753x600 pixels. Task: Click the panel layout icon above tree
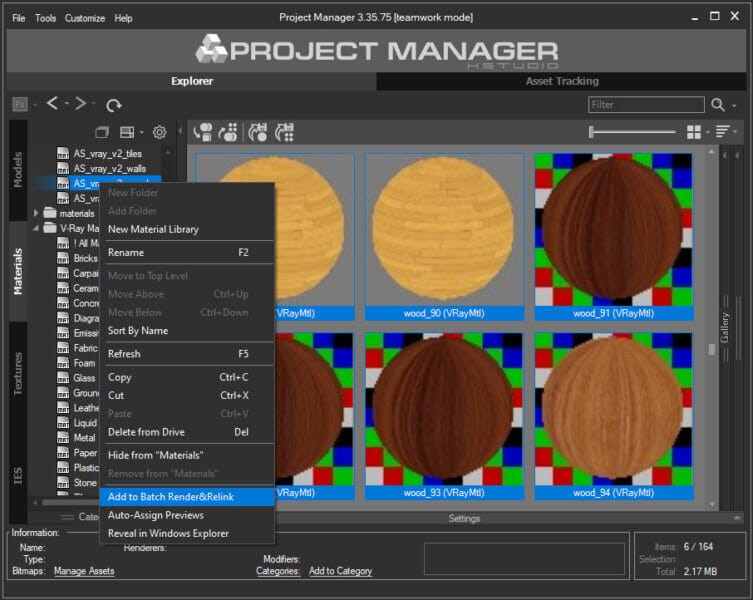pos(127,132)
